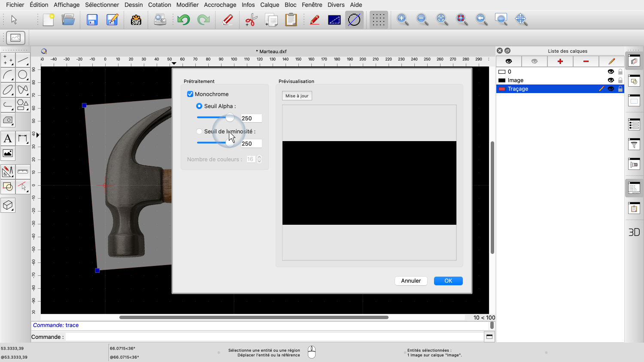The image size is (644, 362).
Task: Select the scissors Cut tool
Action: [251, 20]
